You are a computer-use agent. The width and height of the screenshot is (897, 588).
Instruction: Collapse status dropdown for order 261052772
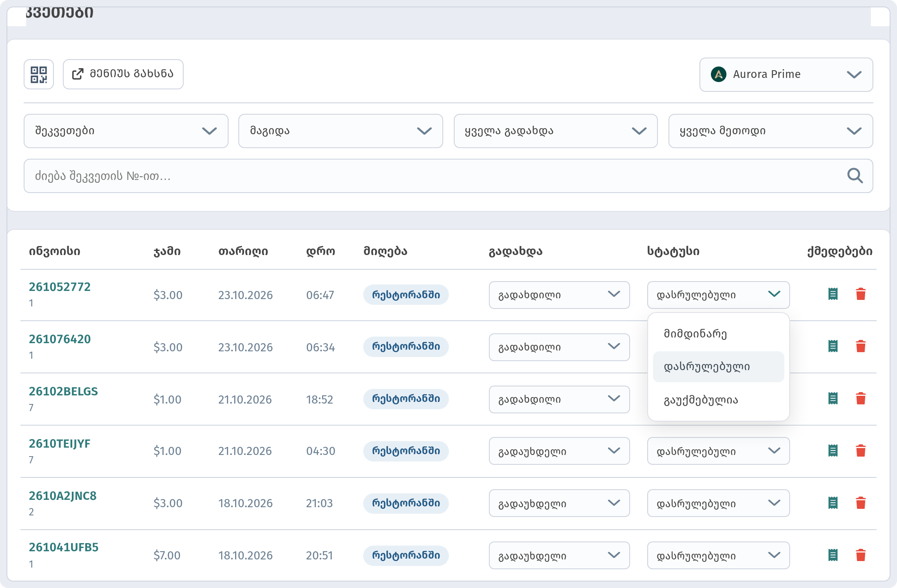719,295
